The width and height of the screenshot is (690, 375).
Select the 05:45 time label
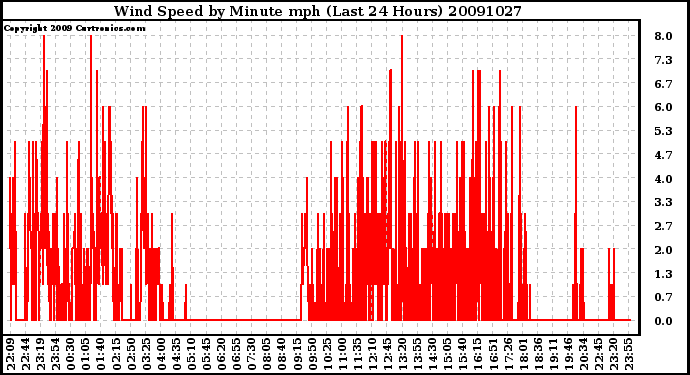[206, 354]
